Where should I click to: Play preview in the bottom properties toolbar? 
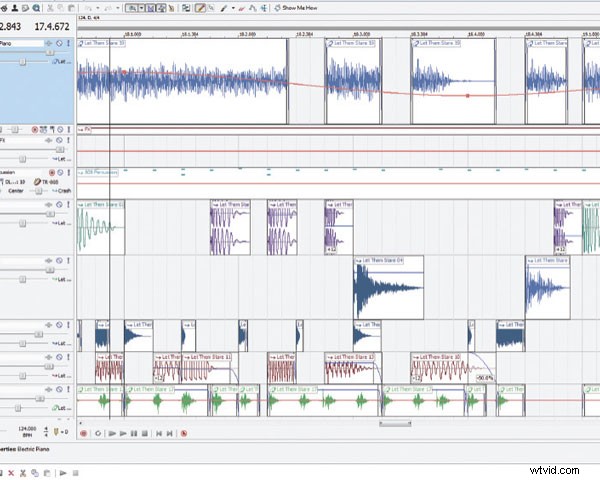[x=63, y=473]
